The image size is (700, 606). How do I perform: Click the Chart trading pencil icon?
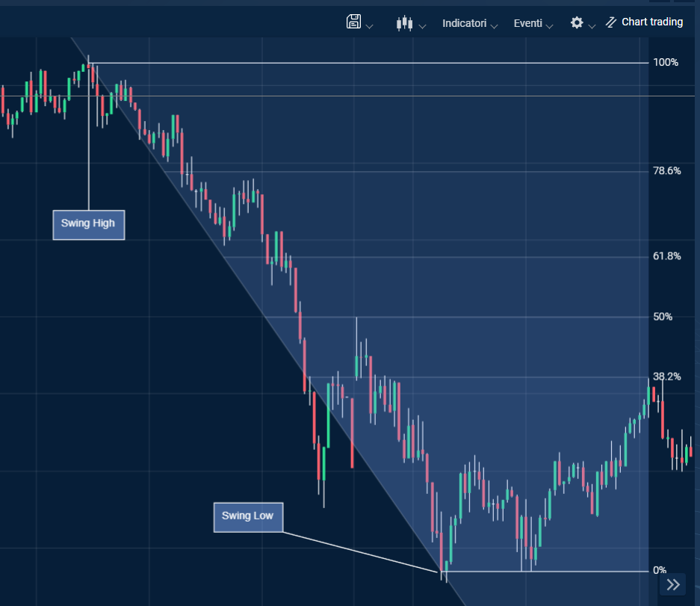(610, 22)
